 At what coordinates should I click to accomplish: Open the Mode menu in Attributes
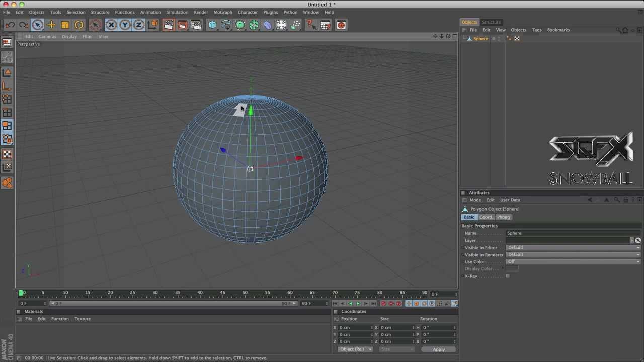(x=475, y=200)
